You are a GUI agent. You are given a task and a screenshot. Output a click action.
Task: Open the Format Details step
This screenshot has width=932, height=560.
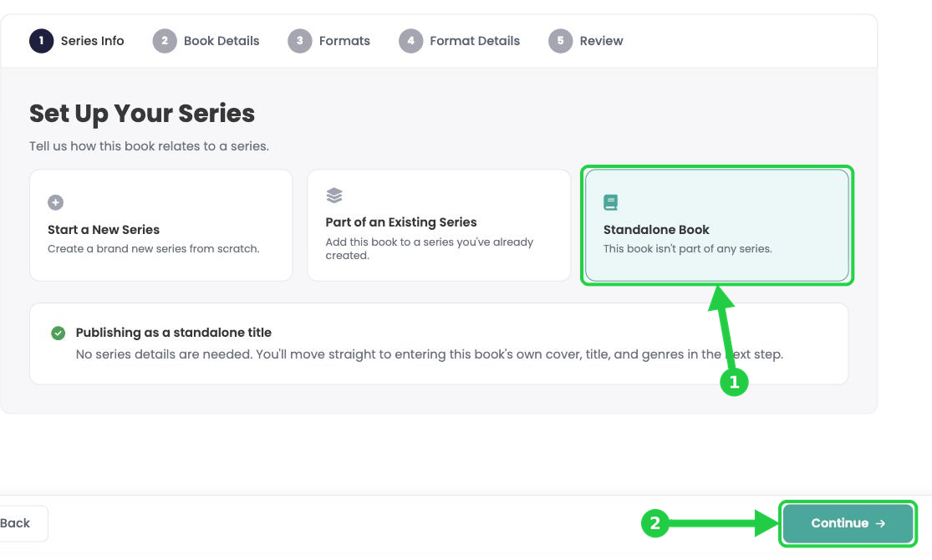click(460, 41)
